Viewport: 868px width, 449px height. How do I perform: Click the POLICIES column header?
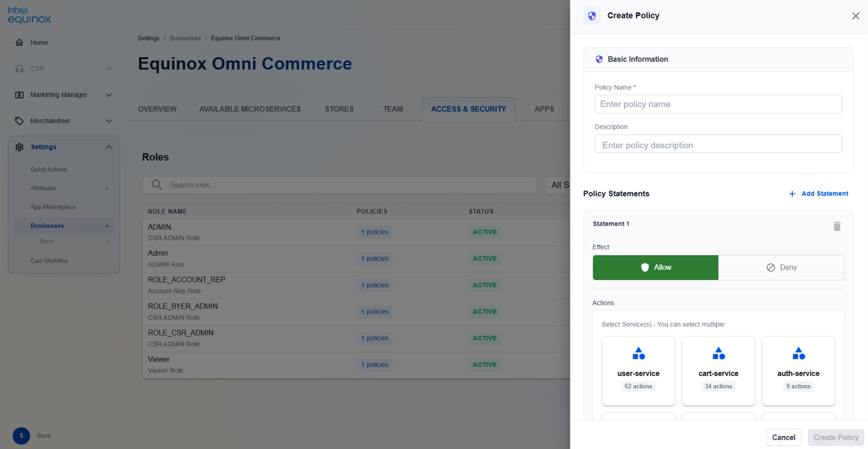[x=372, y=211]
